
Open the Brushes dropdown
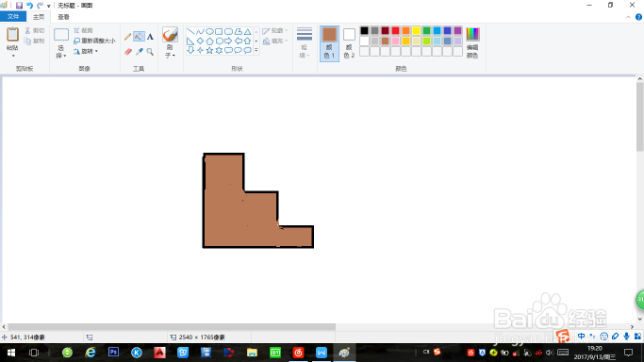170,51
